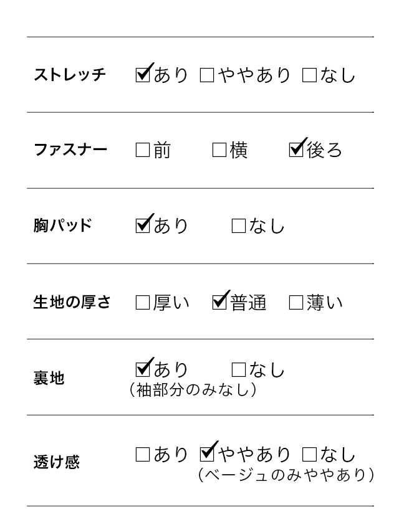
Task: Click the 袖部分のみなし note text
Action: (x=193, y=391)
